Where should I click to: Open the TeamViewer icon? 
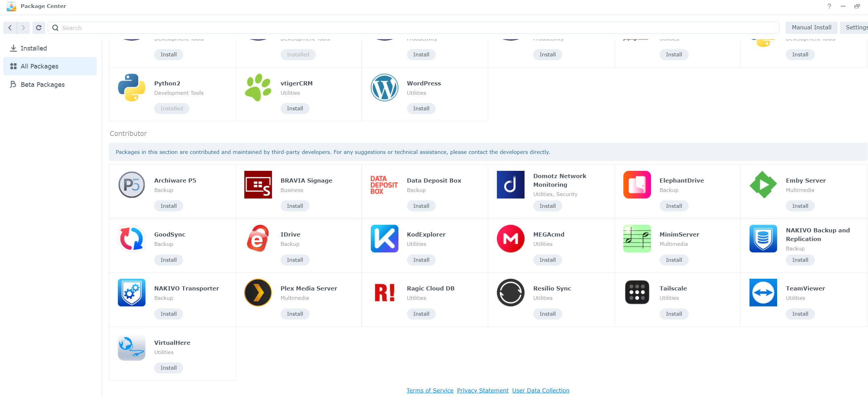(763, 293)
